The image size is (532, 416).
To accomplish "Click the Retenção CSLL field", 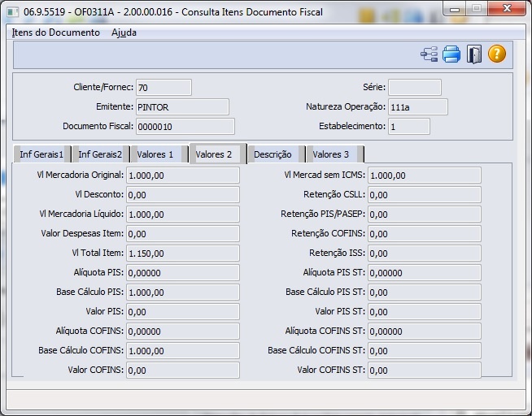I will pyautogui.click(x=425, y=195).
